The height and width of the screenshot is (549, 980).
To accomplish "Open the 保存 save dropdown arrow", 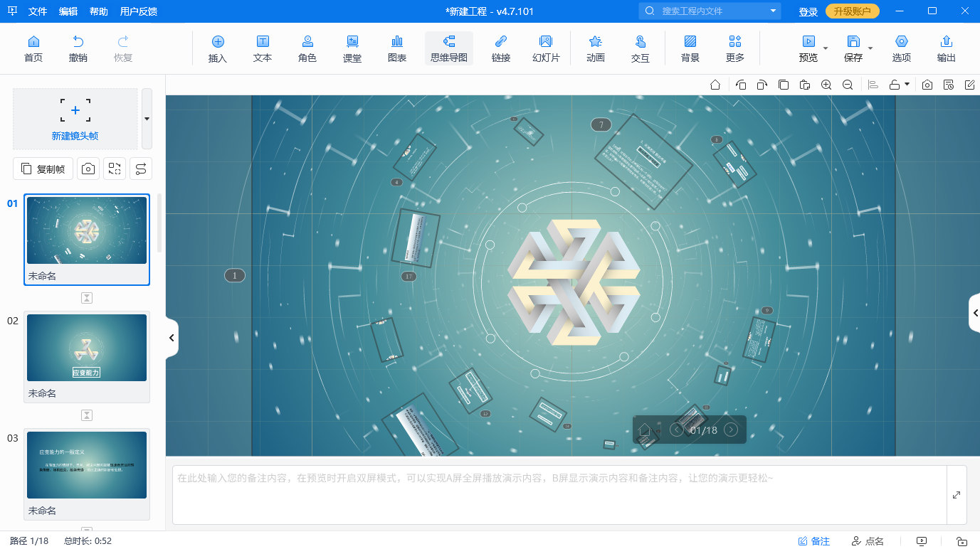I will (x=870, y=48).
